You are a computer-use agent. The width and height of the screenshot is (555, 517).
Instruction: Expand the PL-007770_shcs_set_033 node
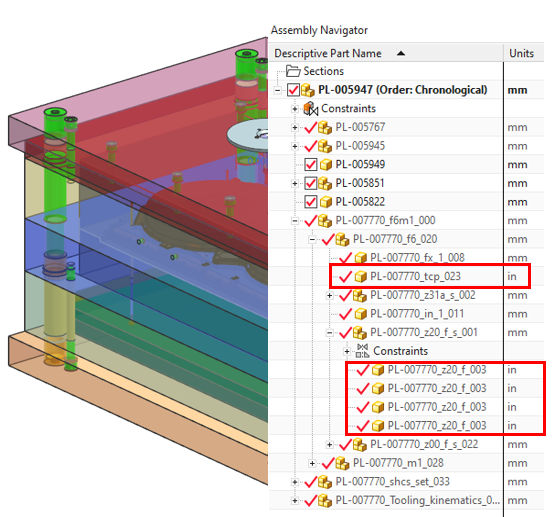pyautogui.click(x=295, y=482)
